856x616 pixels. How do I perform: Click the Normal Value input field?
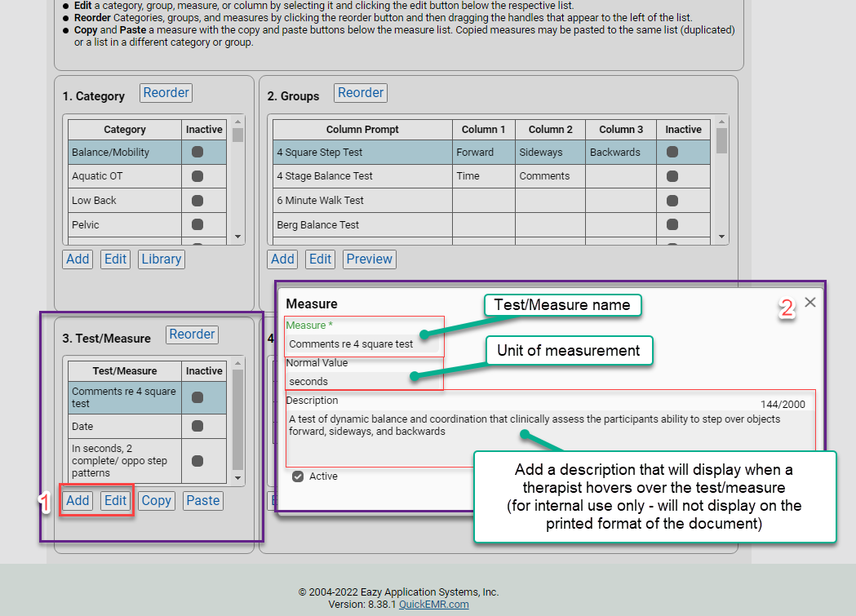tap(363, 381)
